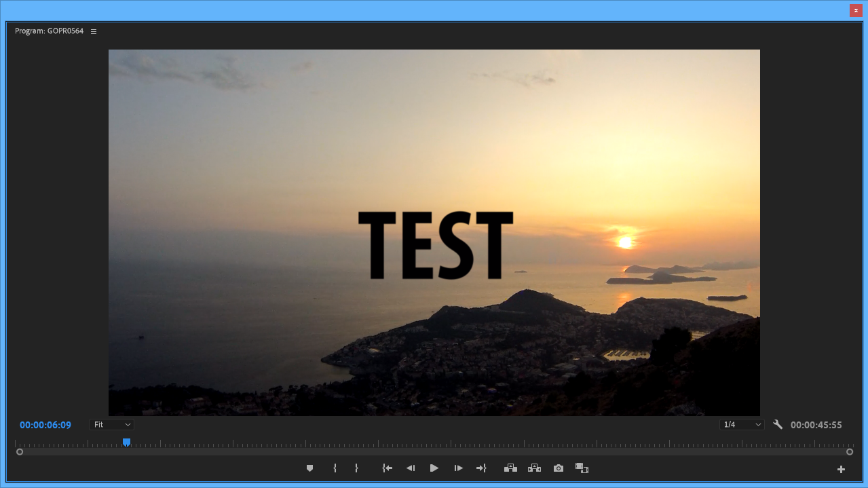Image resolution: width=868 pixels, height=488 pixels.
Task: Open the Program GOPR0564 panel menu
Action: pyautogui.click(x=94, y=31)
